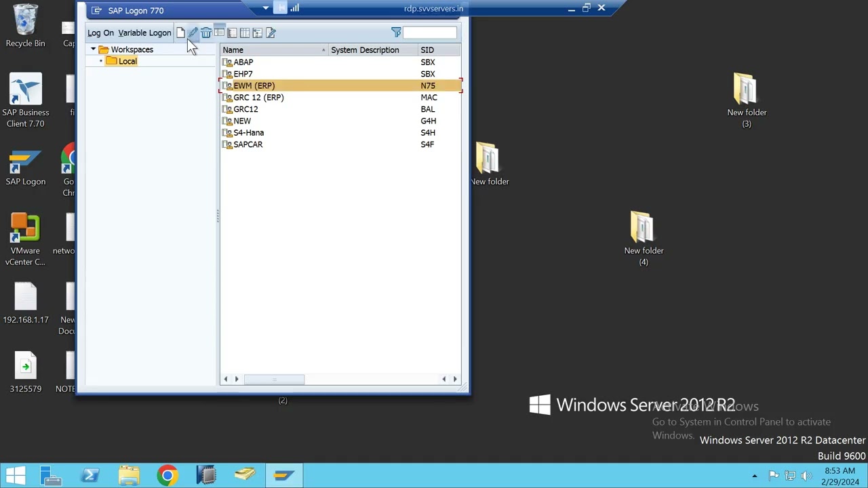
Task: Show hidden system tray icons
Action: [755, 476]
